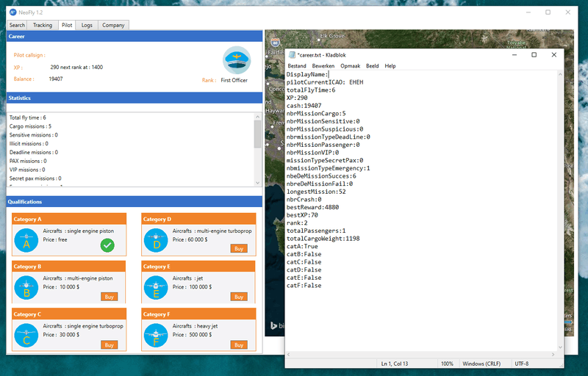Open Bestand menu in Kladblok
This screenshot has height=376, width=588.
297,66
